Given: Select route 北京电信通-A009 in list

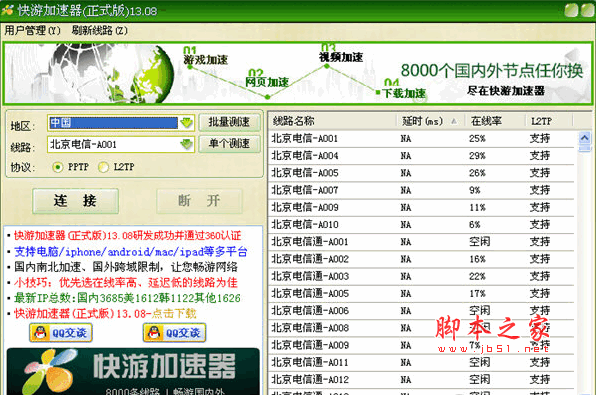Looking at the screenshot, I should pyautogui.click(x=421, y=345).
